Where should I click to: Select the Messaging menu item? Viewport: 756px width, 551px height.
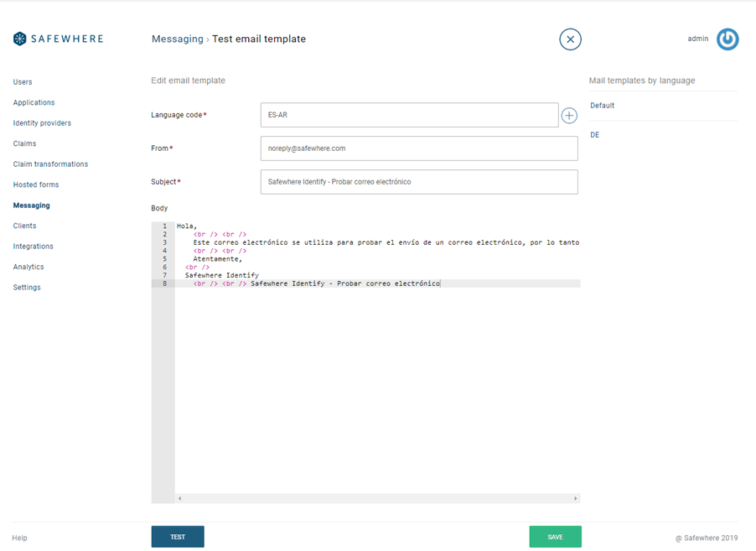(31, 205)
